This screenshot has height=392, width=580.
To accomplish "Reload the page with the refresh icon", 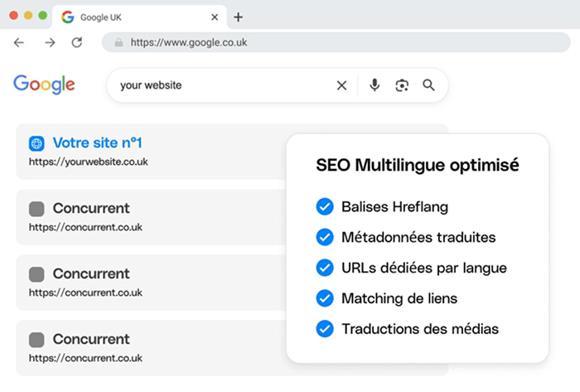I will pyautogui.click(x=77, y=42).
